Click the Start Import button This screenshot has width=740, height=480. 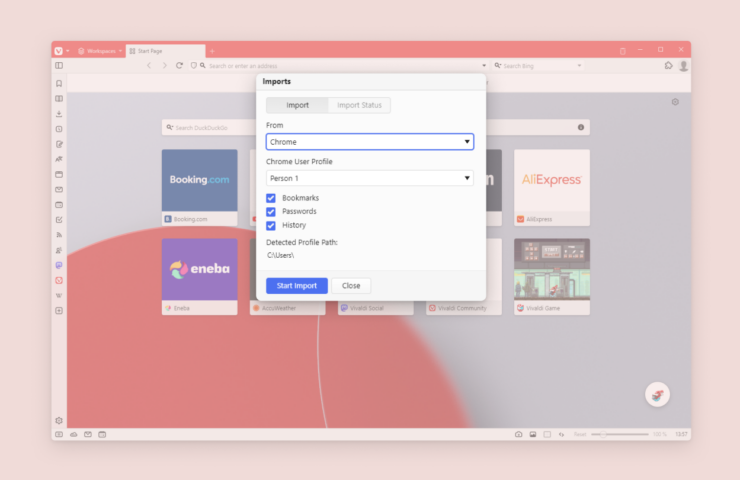(297, 286)
